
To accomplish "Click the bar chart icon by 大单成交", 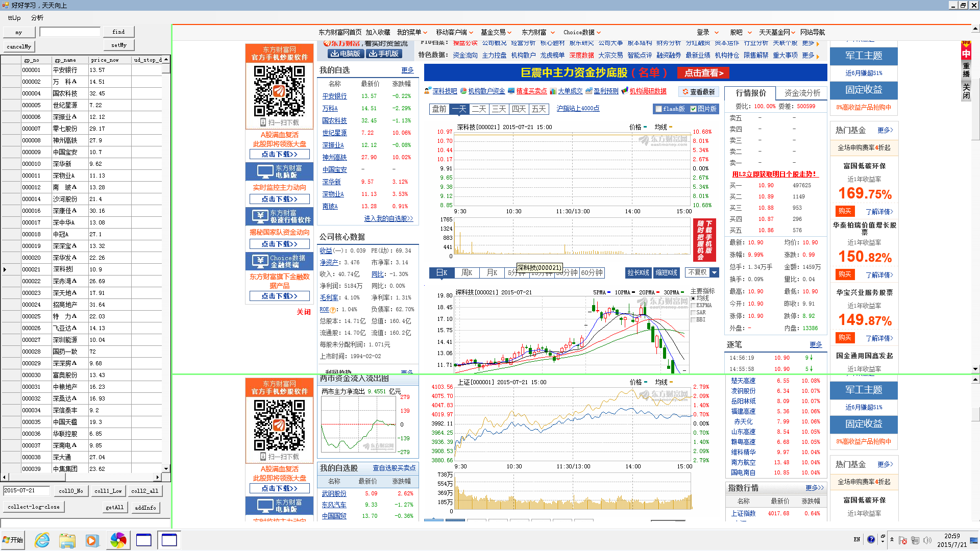I will [x=553, y=91].
